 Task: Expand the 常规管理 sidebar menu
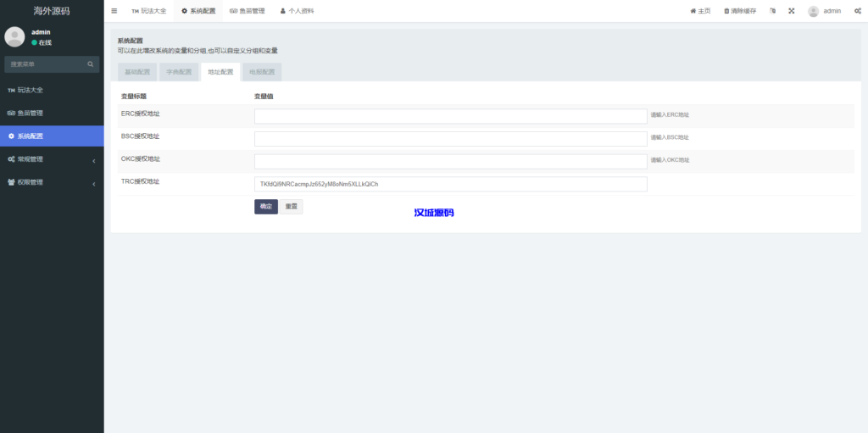point(52,159)
